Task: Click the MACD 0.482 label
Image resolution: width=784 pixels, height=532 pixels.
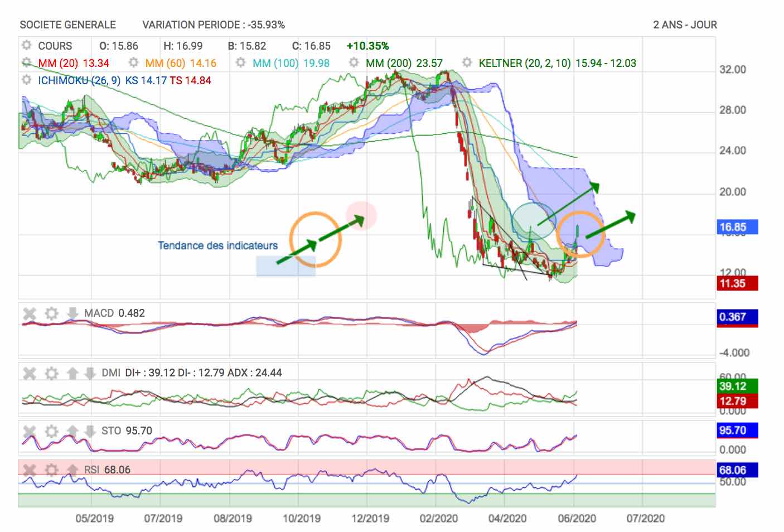Action: (x=114, y=313)
